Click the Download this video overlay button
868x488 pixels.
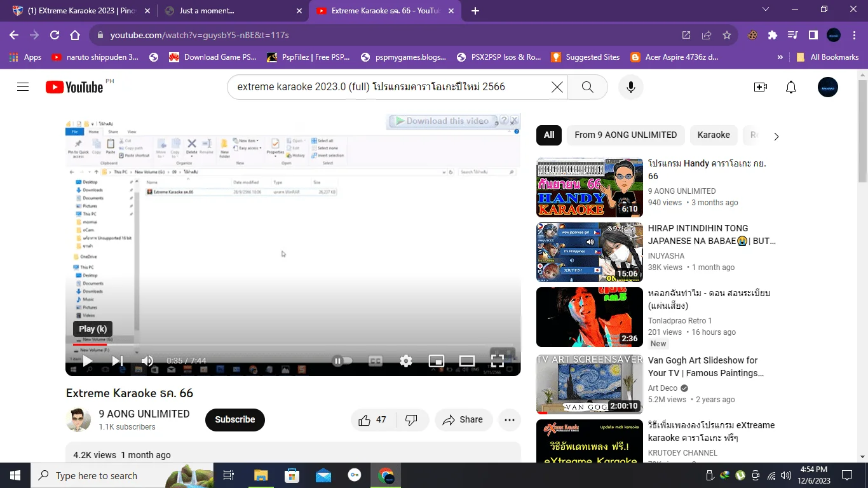point(442,121)
